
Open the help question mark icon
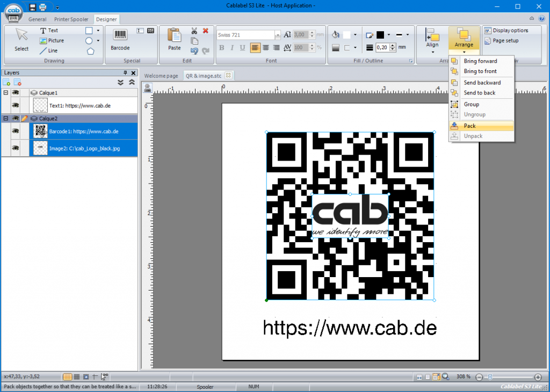coord(541,18)
